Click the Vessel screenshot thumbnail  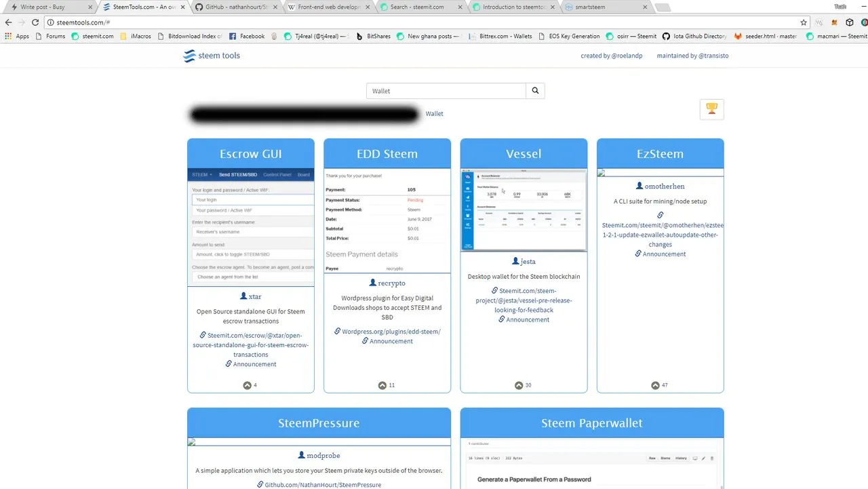point(524,210)
